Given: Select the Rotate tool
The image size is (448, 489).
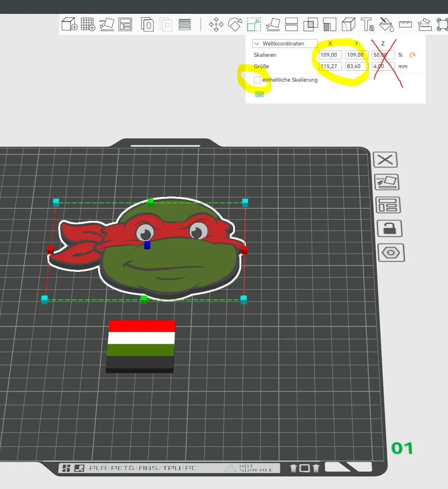Looking at the screenshot, I should [x=235, y=24].
